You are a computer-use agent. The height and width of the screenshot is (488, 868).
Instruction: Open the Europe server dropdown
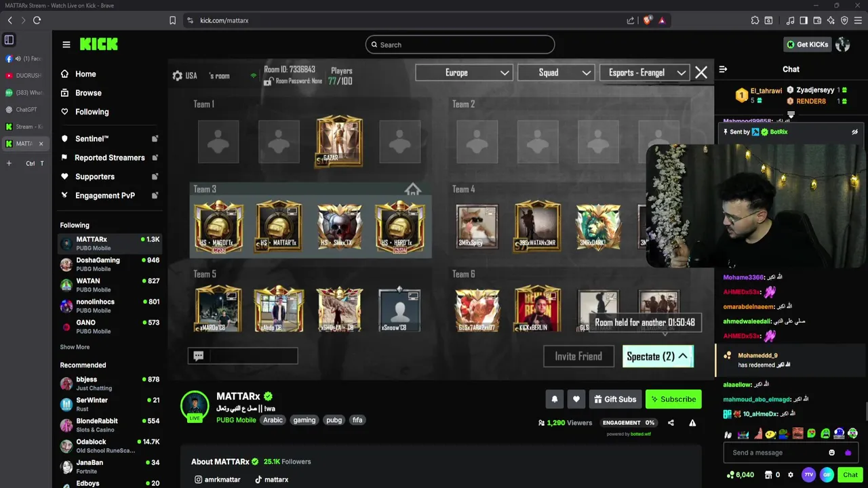point(464,73)
